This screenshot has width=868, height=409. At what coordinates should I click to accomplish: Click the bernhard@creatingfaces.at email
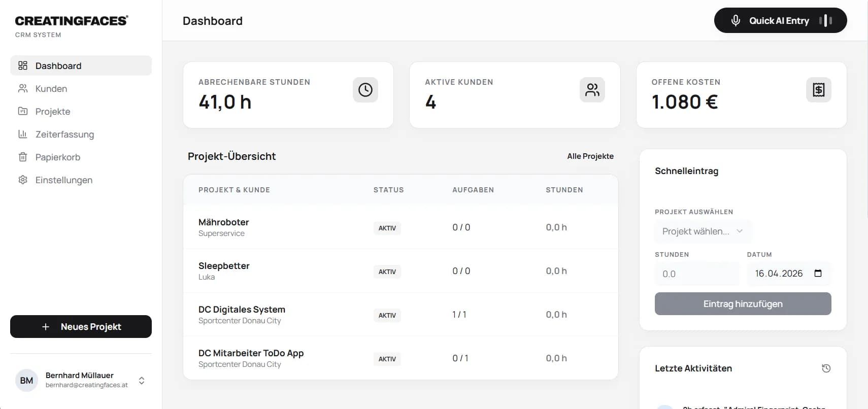pyautogui.click(x=87, y=385)
